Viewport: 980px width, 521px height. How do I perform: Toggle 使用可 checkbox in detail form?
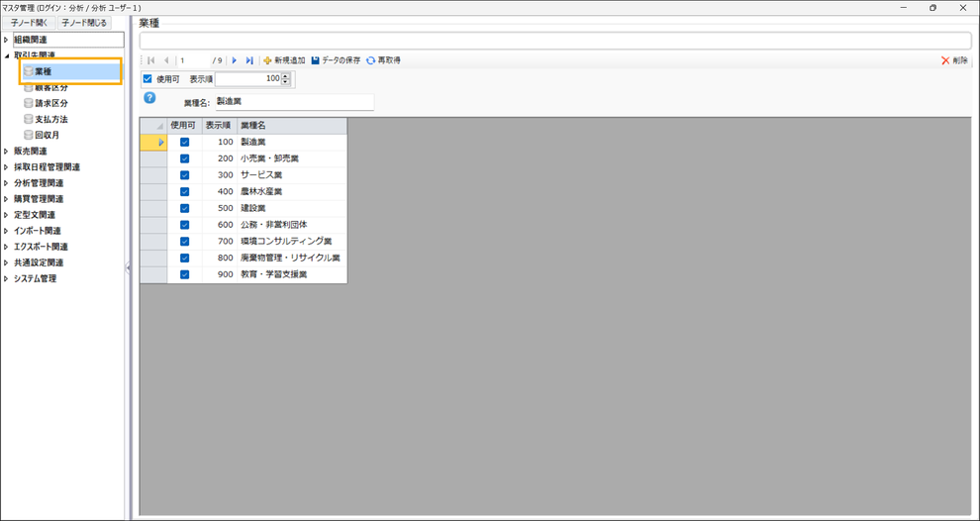coord(147,79)
